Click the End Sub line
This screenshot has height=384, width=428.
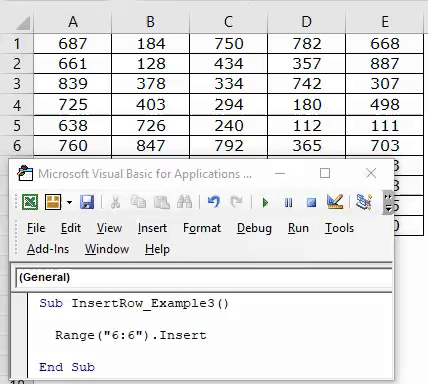pyautogui.click(x=67, y=367)
